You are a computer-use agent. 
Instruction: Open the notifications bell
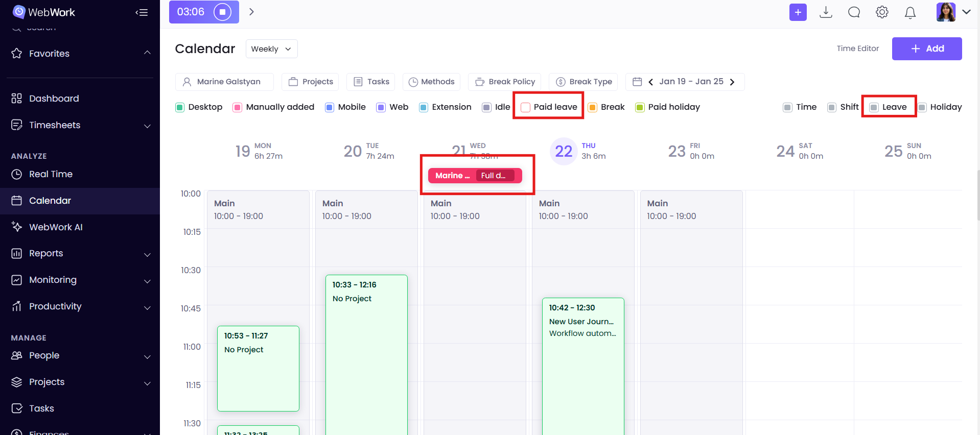click(x=910, y=12)
